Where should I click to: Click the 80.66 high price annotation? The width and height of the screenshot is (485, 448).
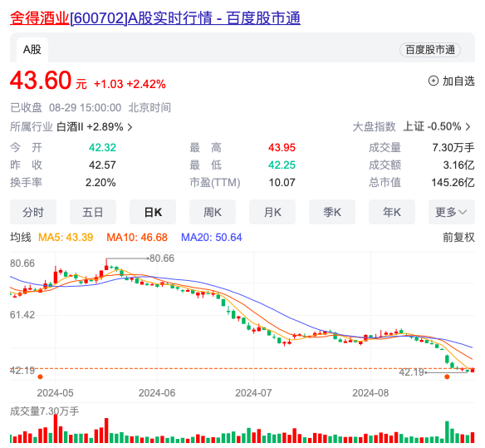161,258
